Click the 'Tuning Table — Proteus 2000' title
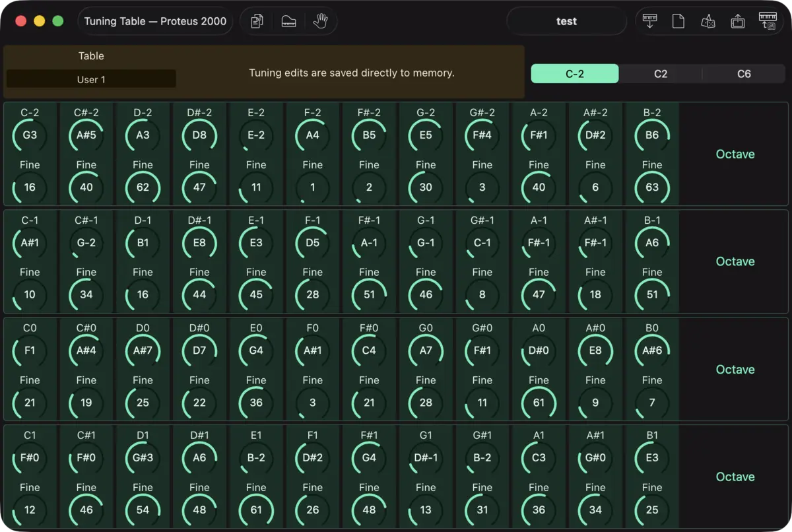 [x=155, y=21]
